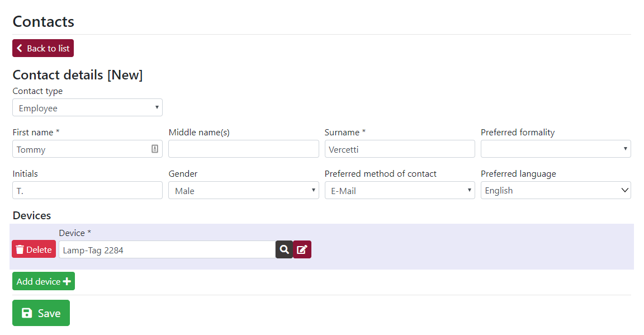Click the plus icon on Add device
The width and height of the screenshot is (644, 335).
(x=67, y=281)
